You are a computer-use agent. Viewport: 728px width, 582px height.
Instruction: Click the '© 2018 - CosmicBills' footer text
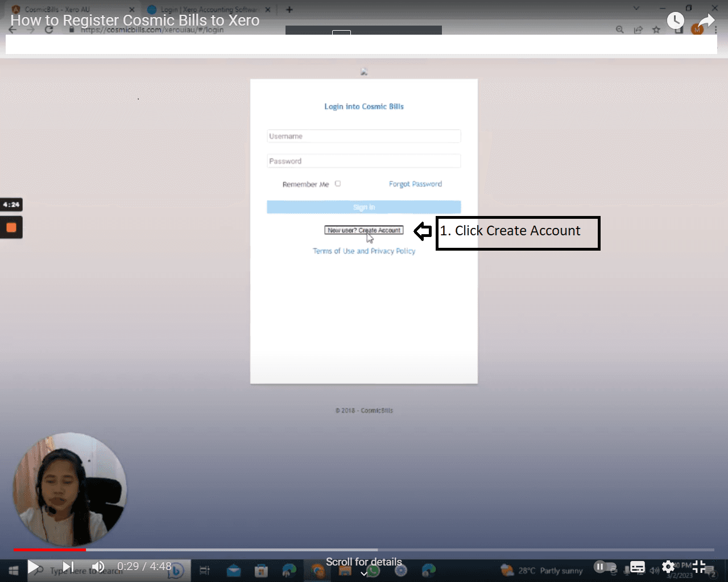click(364, 410)
